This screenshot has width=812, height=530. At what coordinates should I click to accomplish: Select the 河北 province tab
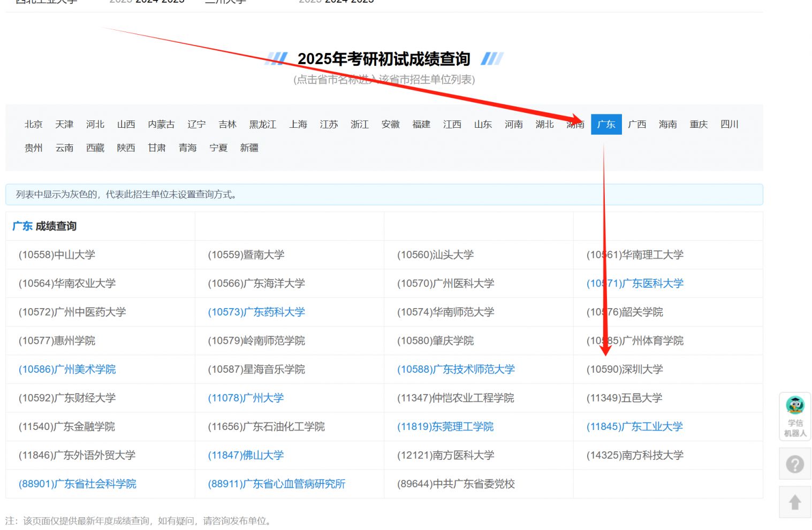click(x=95, y=124)
